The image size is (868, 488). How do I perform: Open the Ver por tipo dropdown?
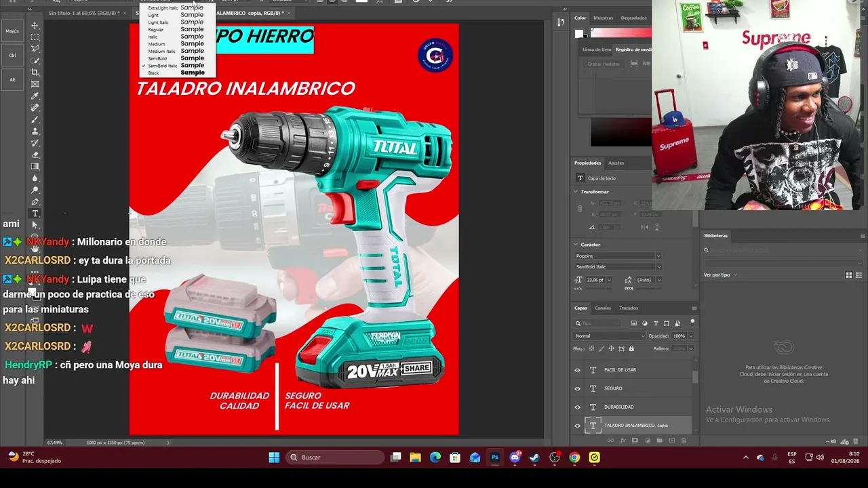pos(720,275)
